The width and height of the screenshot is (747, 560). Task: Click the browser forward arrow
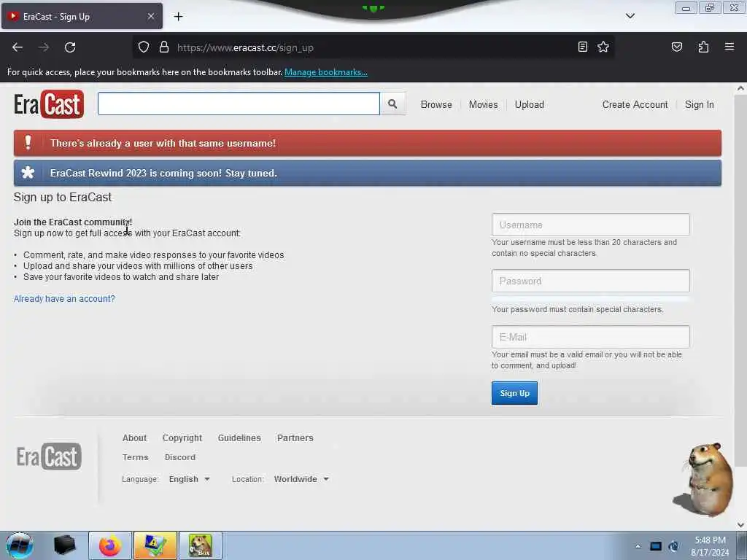pyautogui.click(x=44, y=47)
